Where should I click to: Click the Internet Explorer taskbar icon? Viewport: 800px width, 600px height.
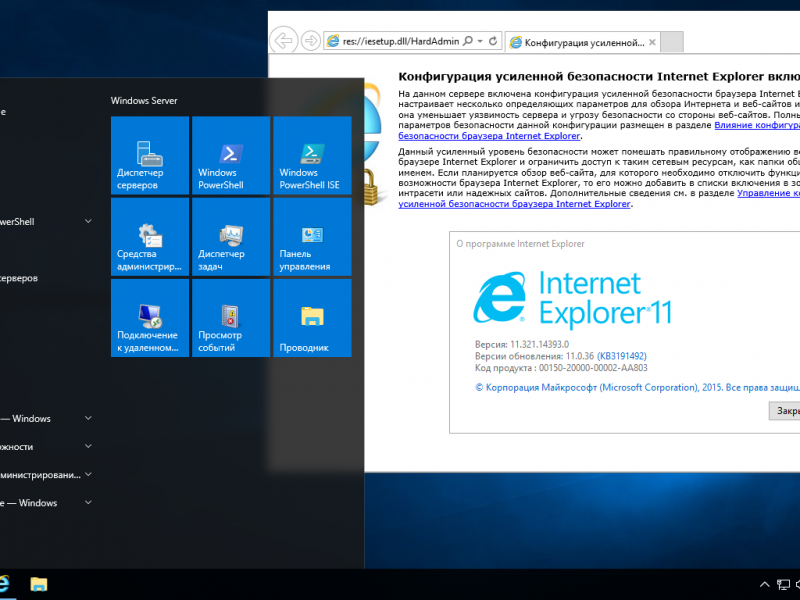tap(4, 584)
